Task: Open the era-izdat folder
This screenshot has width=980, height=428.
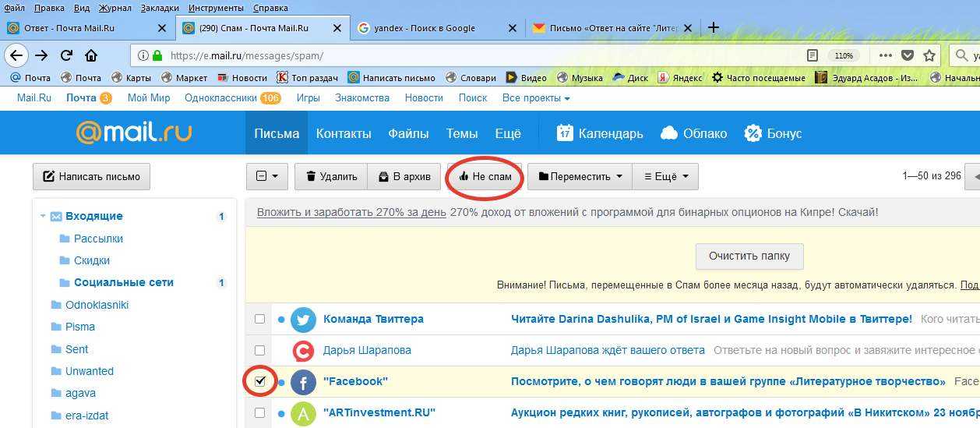Action: [87, 415]
